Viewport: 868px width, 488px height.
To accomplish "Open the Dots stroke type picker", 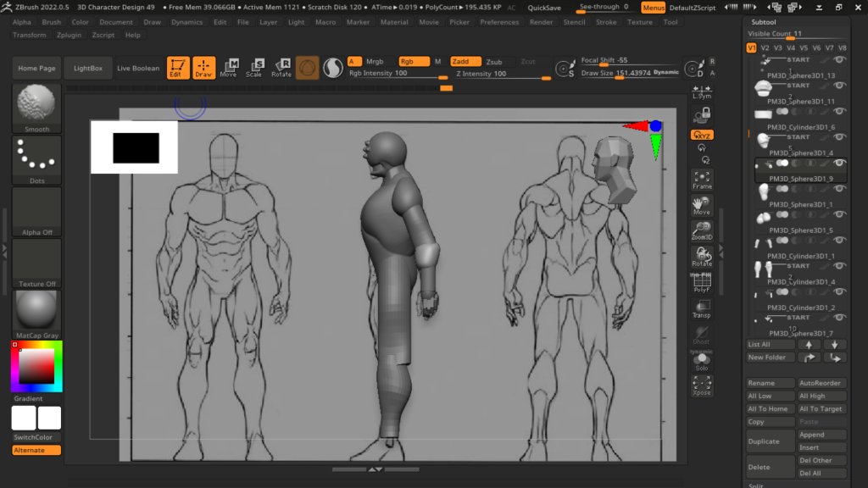I will tap(37, 159).
